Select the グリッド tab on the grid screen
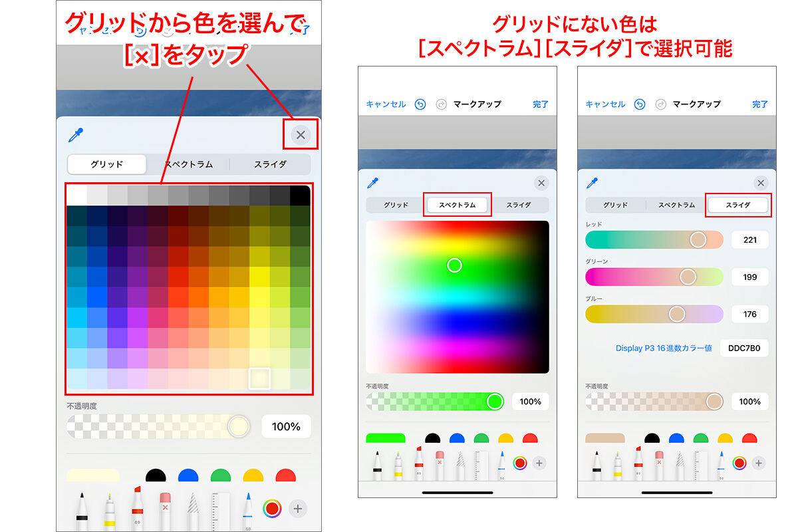The width and height of the screenshot is (798, 532). click(108, 164)
